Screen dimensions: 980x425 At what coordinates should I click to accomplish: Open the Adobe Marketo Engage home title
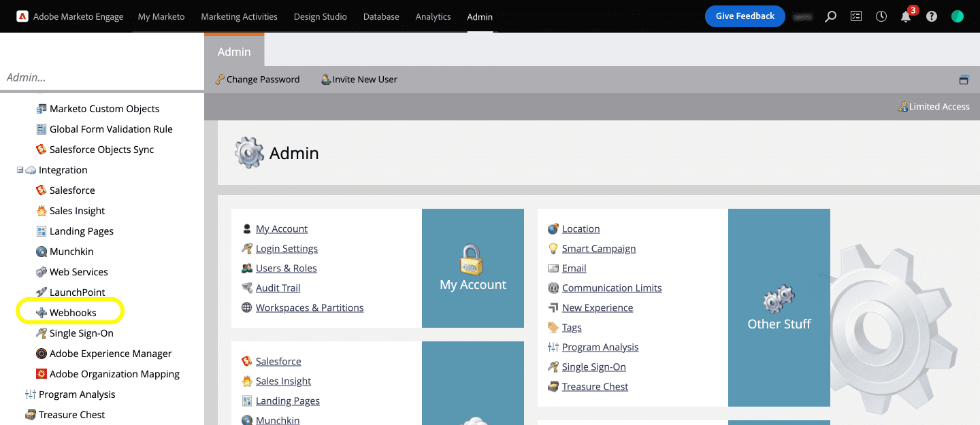click(78, 16)
